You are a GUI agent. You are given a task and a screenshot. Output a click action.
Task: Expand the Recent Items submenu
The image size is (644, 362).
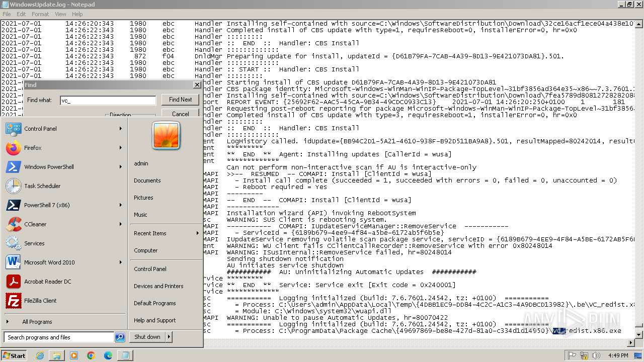166,233
